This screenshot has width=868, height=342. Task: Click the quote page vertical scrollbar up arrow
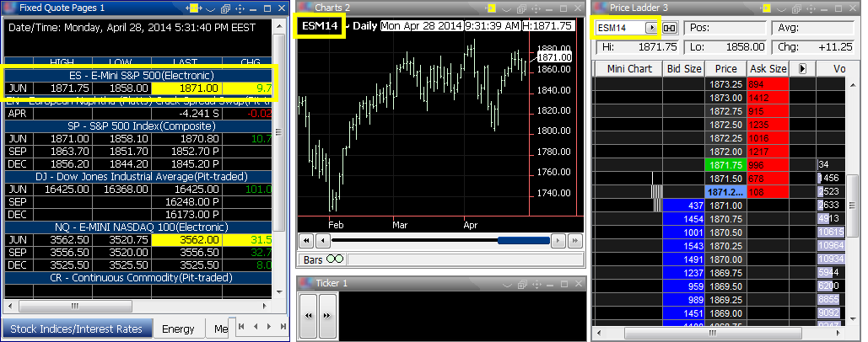pyautogui.click(x=279, y=26)
